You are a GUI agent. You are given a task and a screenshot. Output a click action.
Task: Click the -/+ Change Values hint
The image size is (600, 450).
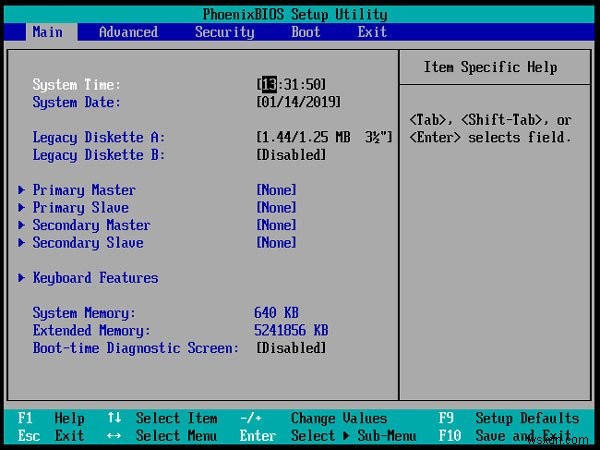[x=313, y=418]
